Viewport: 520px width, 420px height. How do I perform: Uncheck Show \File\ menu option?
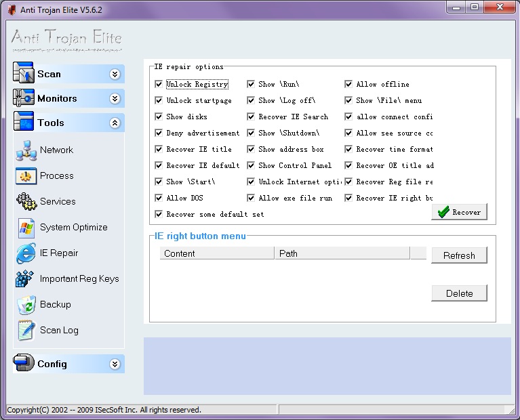(x=348, y=100)
